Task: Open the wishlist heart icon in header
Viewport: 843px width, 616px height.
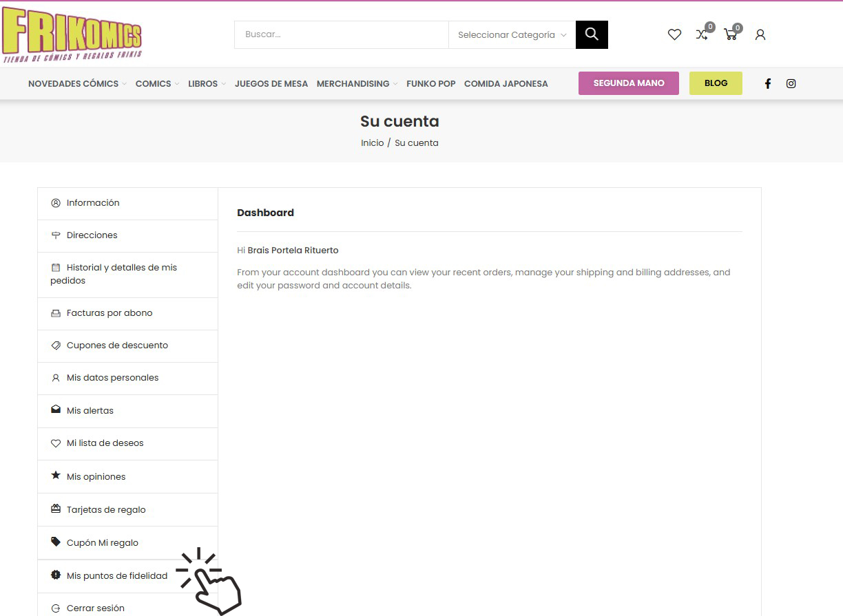Action: coord(674,34)
